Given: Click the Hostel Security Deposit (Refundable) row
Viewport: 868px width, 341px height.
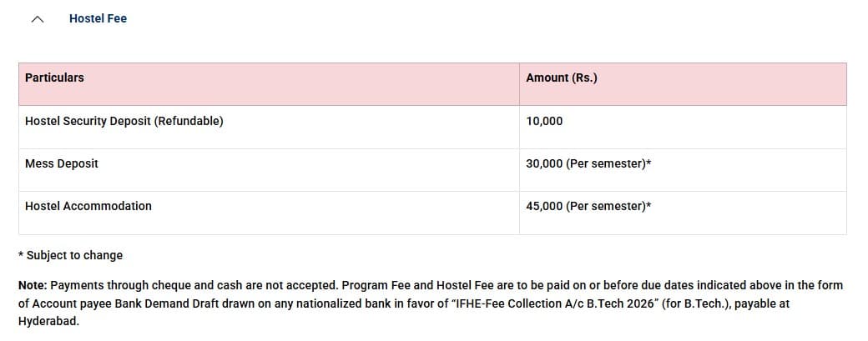Looking at the screenshot, I should pos(124,121).
